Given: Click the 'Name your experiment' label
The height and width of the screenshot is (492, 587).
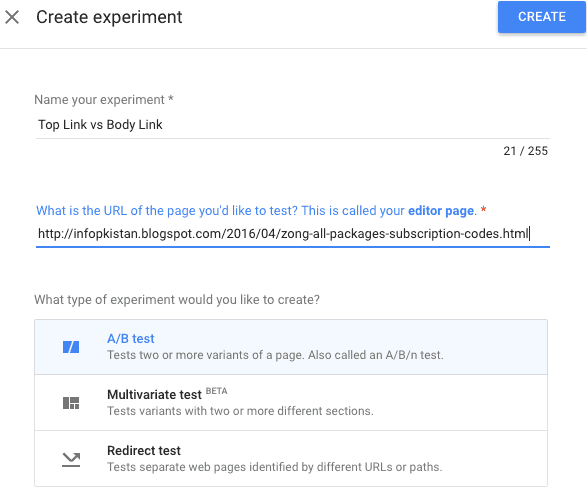Looking at the screenshot, I should (104, 100).
